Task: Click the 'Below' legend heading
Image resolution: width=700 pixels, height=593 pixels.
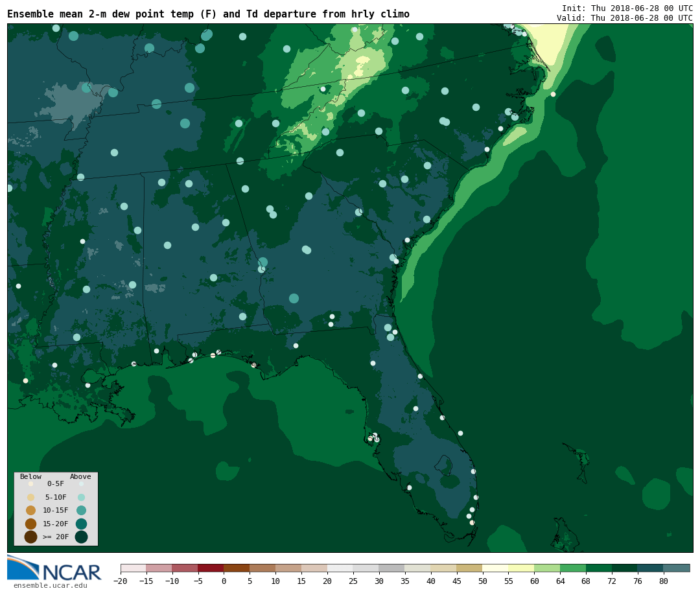Action: click(31, 476)
